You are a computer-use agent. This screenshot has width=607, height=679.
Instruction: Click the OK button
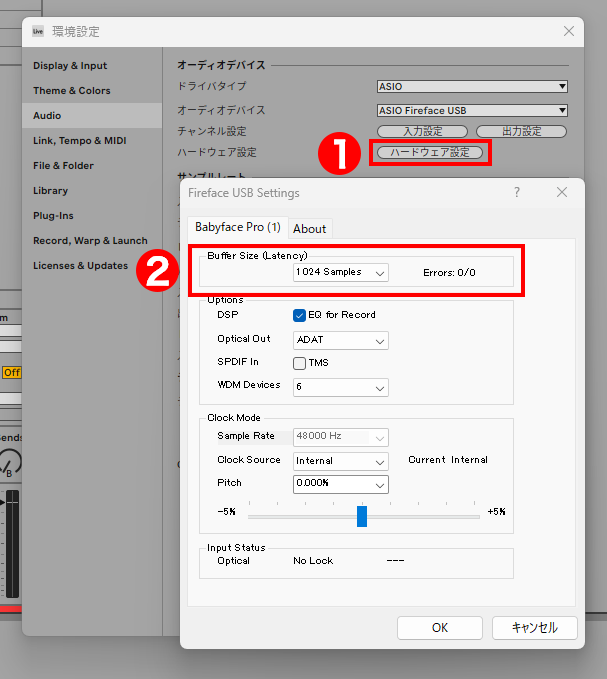[439, 628]
